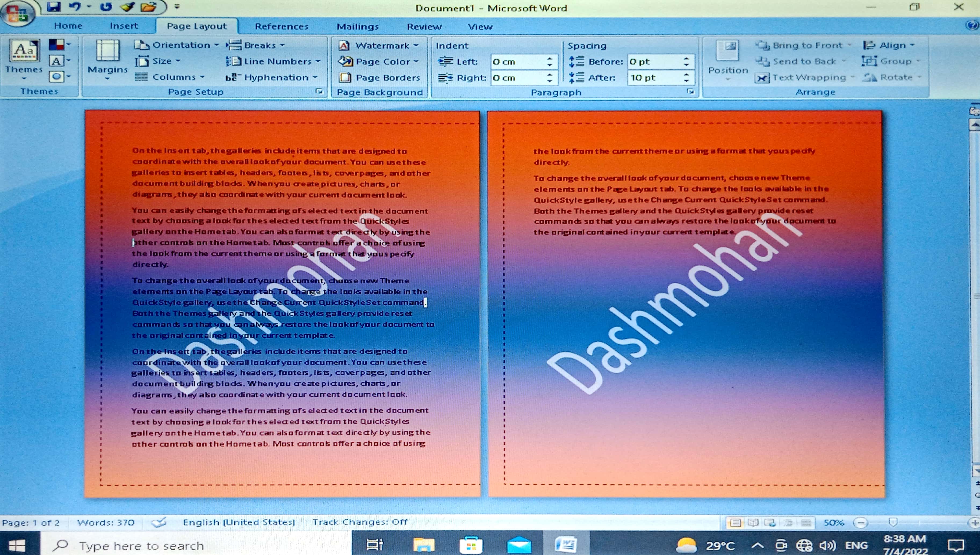Toggle Track Changes status in status bar

360,522
